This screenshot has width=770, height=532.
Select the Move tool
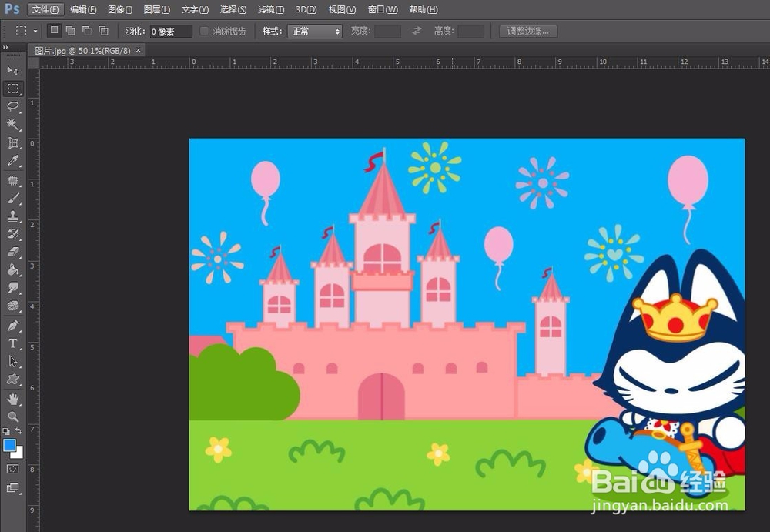pos(13,70)
